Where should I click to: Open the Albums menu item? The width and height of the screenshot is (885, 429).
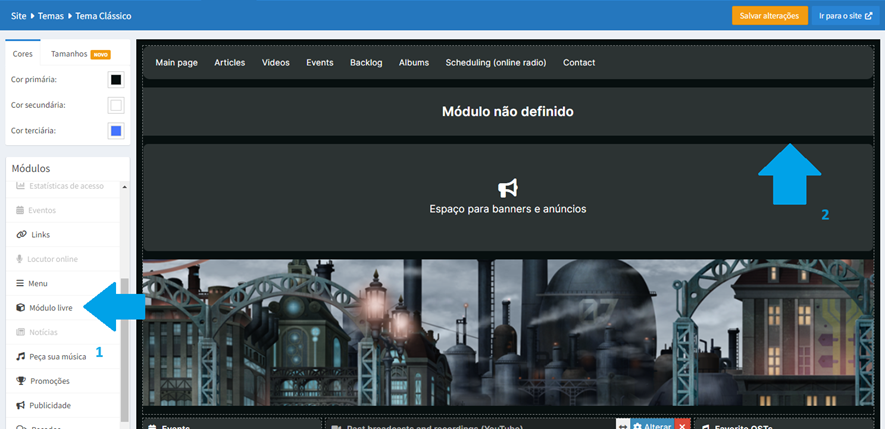pos(414,63)
